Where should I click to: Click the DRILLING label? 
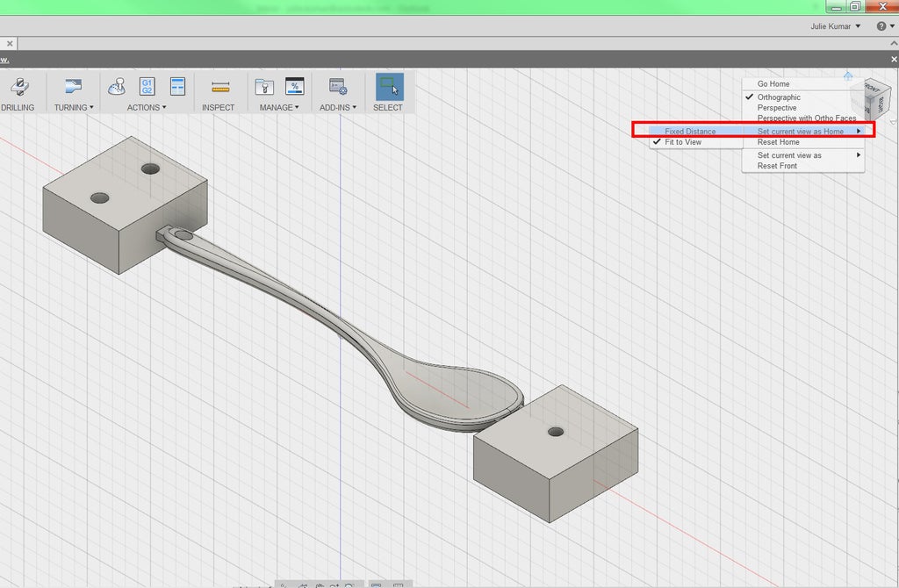pyautogui.click(x=18, y=108)
